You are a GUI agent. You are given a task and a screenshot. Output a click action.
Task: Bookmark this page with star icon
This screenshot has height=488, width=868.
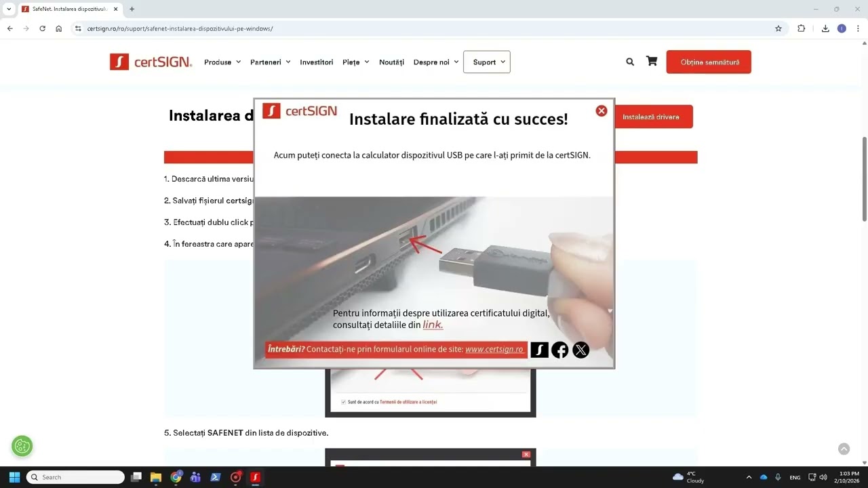tap(778, 28)
